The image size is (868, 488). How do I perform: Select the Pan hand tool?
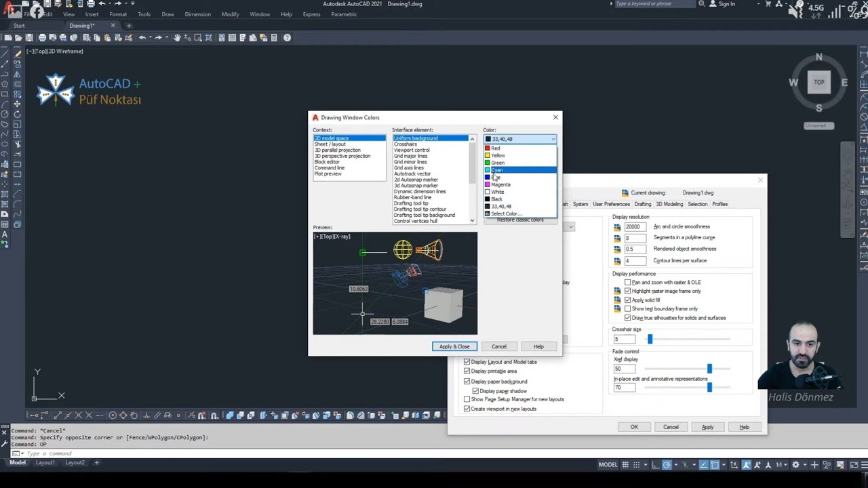(x=177, y=37)
